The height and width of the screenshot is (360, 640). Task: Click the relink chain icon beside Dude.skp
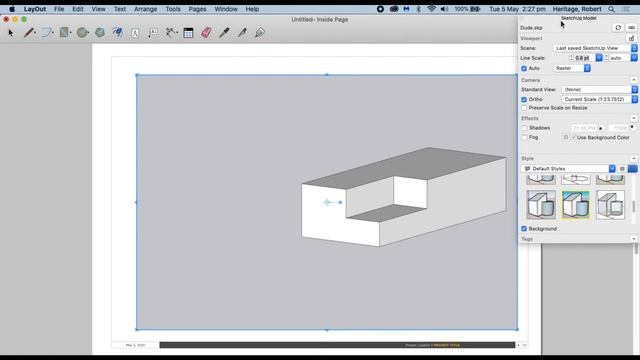631,28
